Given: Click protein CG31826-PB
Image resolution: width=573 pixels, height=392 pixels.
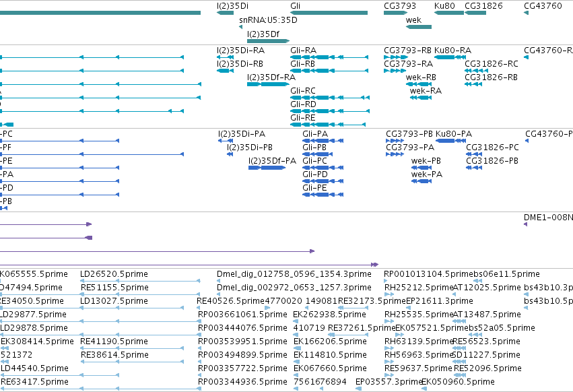Looking at the screenshot, I should (x=473, y=168).
